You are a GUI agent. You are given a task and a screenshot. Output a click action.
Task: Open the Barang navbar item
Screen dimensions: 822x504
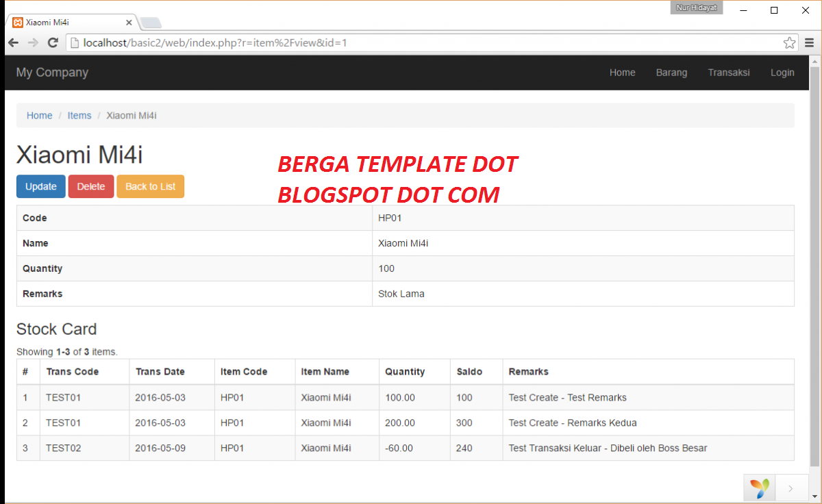(671, 73)
